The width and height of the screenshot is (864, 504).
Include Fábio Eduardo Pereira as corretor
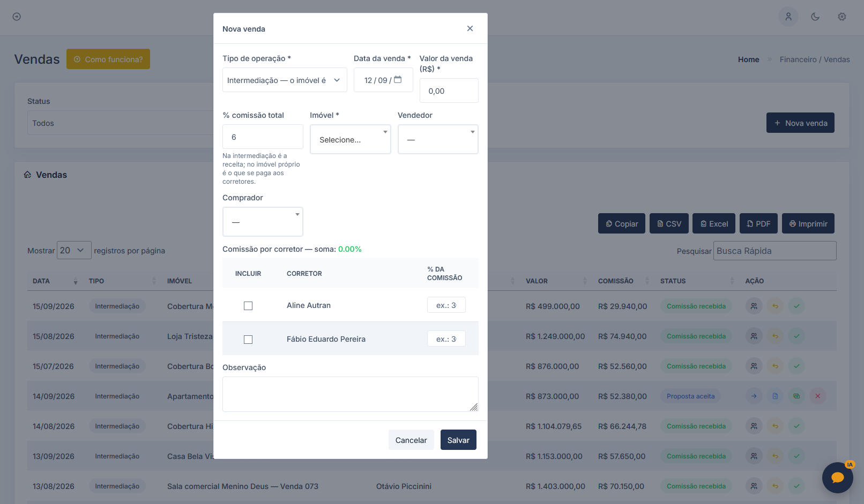(x=248, y=340)
